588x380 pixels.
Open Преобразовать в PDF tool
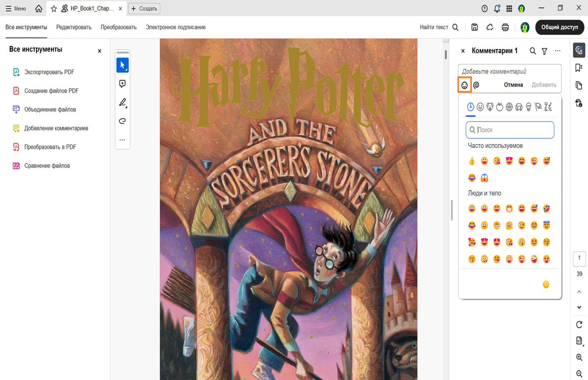click(x=45, y=147)
